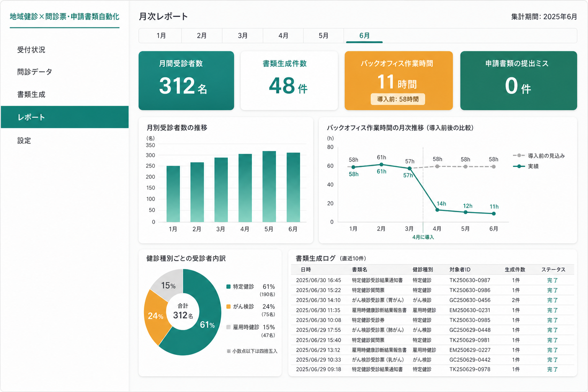Viewport: 588px width, 392px height.
Task: Switch to the 3月 tab
Action: (242, 36)
